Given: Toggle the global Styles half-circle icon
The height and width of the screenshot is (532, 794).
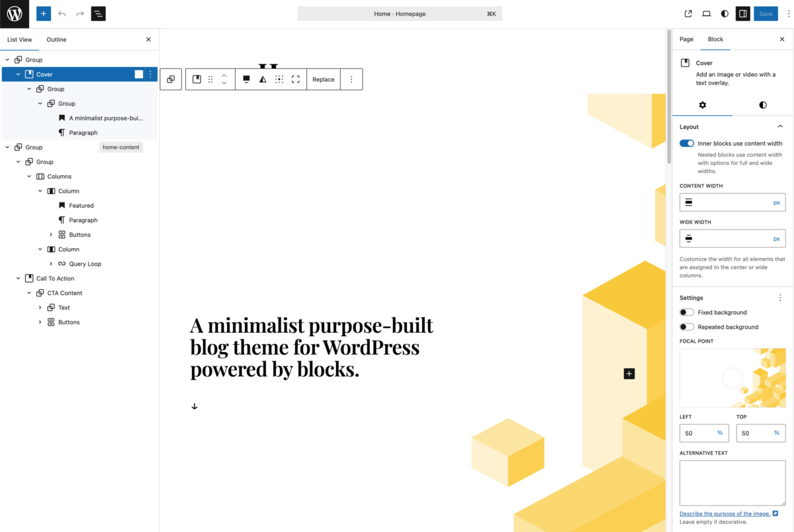Looking at the screenshot, I should pyautogui.click(x=725, y=13).
